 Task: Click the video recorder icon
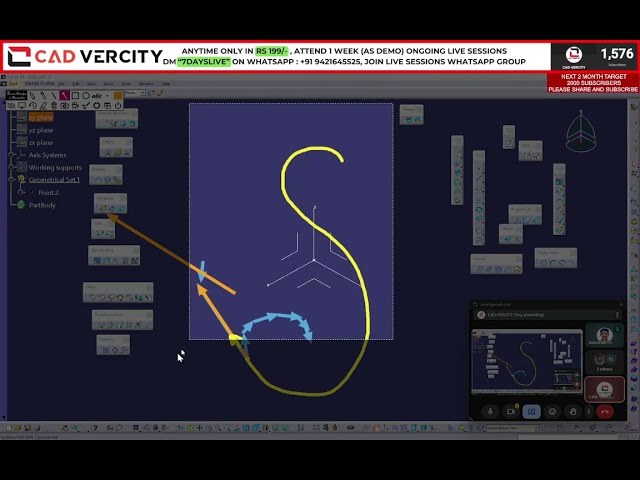75,106
